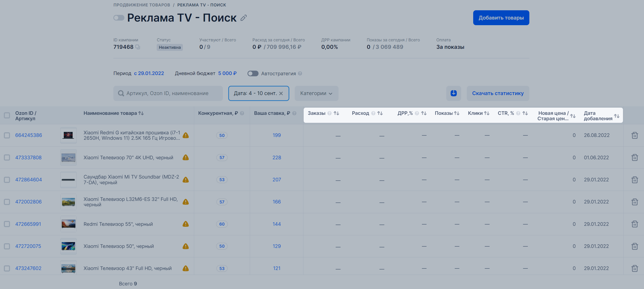Sort by Дата добавления column
Screen dimensions: 644x289
[617, 116]
